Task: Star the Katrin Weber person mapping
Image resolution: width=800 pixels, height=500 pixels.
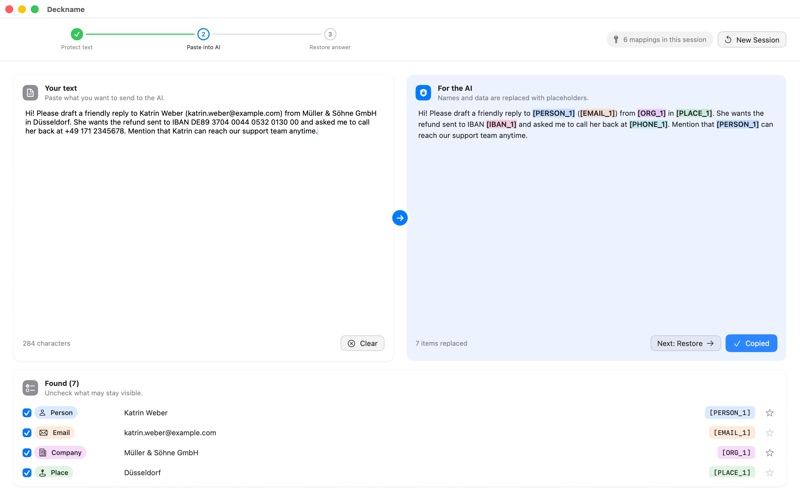Action: click(x=769, y=413)
